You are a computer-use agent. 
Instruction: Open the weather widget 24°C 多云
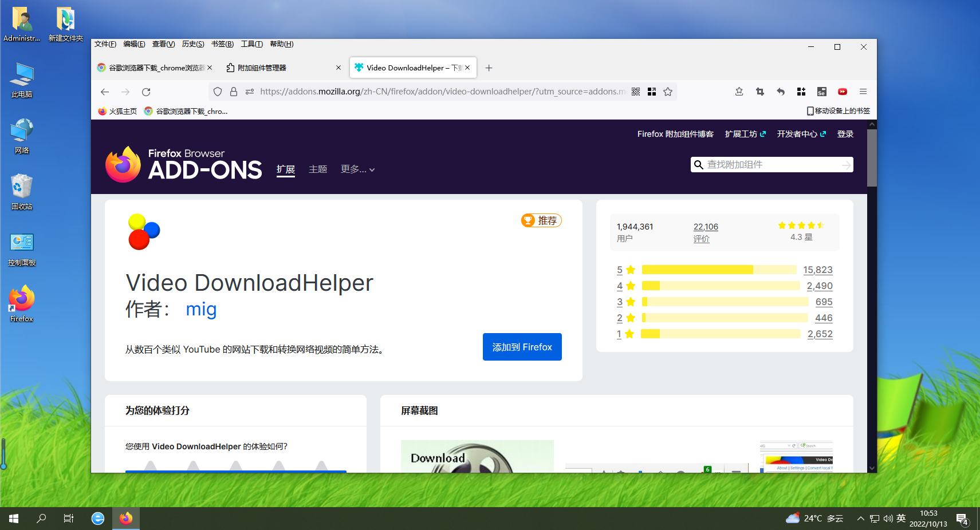(x=814, y=519)
